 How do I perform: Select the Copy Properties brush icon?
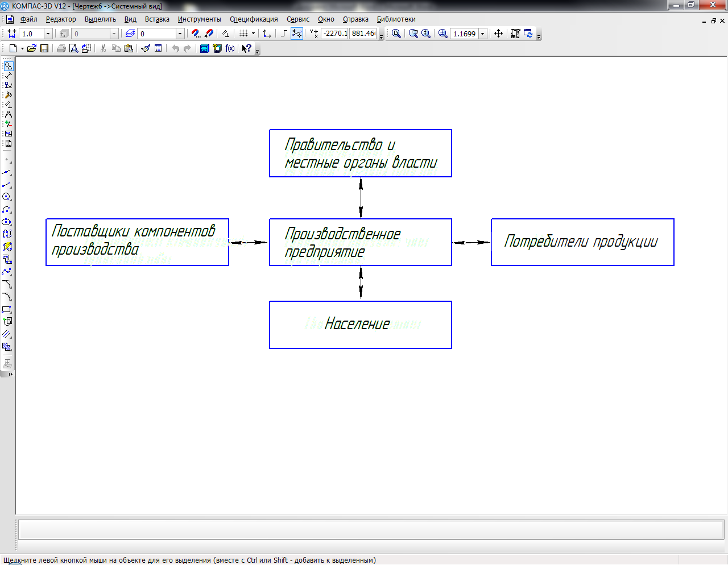point(146,48)
